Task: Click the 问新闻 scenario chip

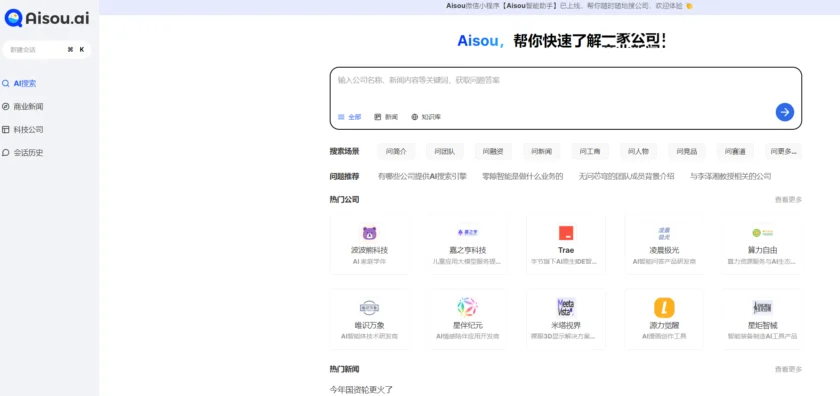Action: [x=542, y=152]
